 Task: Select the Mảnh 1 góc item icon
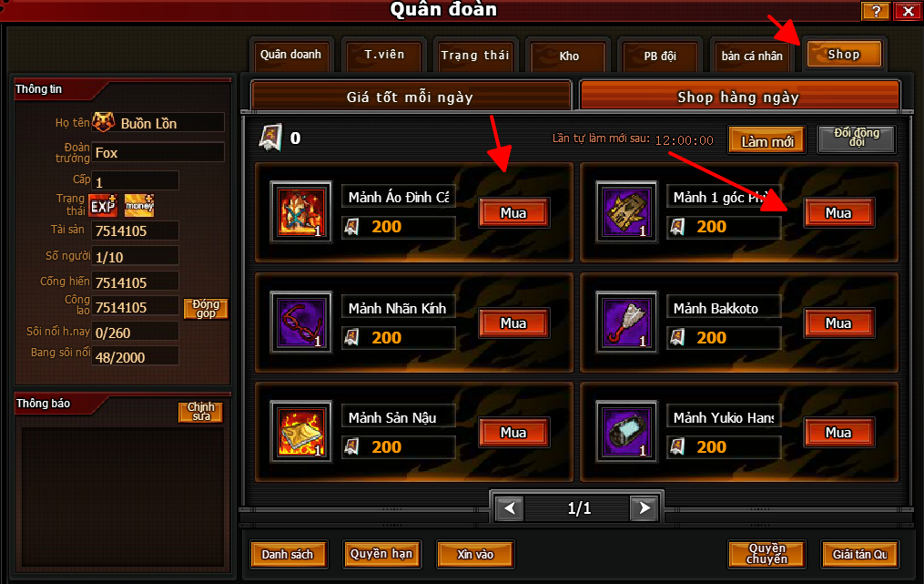pyautogui.click(x=625, y=212)
